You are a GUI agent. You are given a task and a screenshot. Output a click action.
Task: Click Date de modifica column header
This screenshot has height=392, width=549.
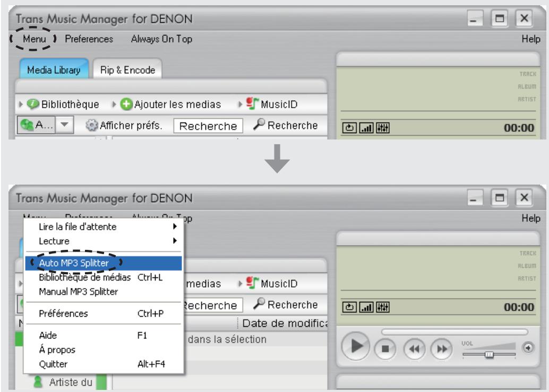pos(284,323)
